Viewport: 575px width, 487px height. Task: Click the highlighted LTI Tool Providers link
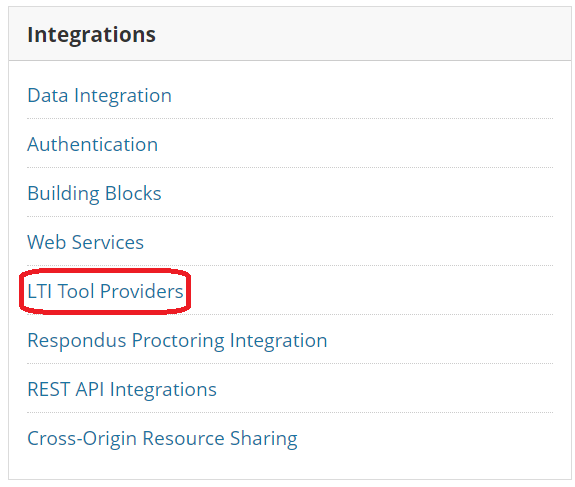coord(105,292)
